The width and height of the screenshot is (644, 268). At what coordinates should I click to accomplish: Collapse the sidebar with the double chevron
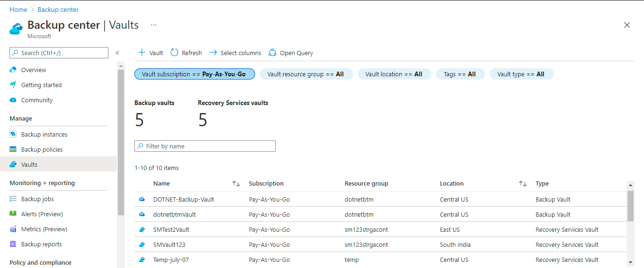(x=117, y=53)
